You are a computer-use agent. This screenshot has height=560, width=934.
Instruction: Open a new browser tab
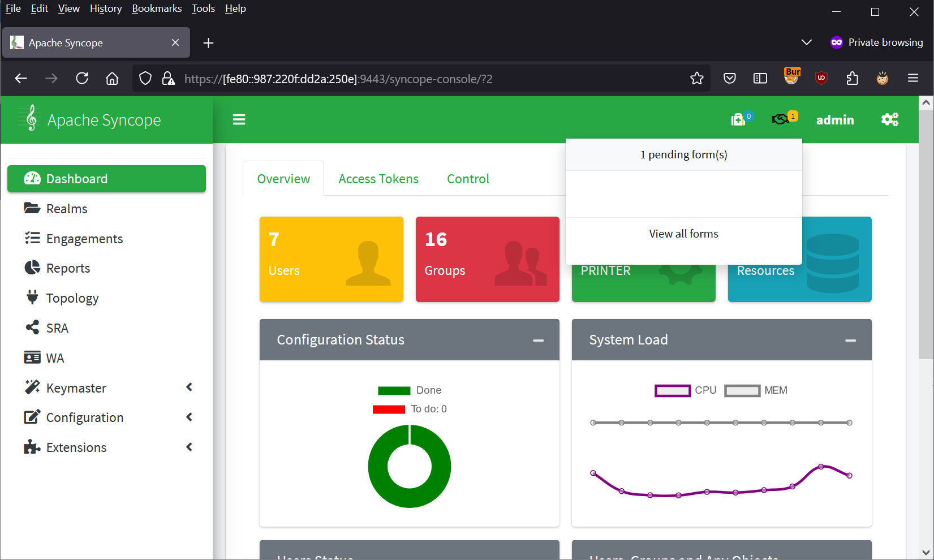[208, 43]
